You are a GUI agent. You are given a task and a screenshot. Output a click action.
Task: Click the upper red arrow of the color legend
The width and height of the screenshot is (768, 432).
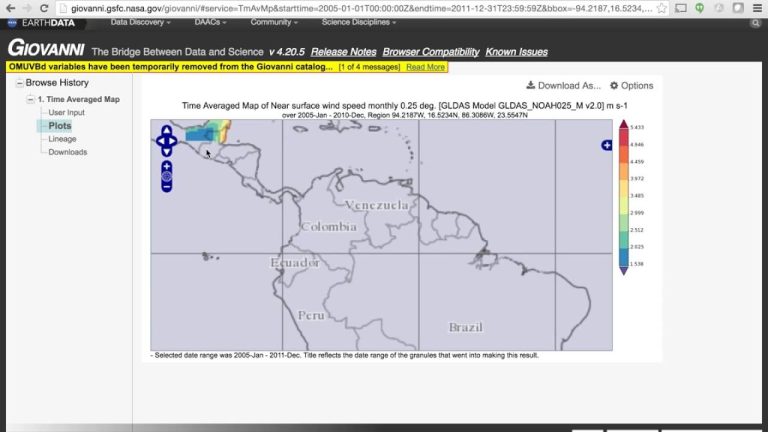pos(624,124)
